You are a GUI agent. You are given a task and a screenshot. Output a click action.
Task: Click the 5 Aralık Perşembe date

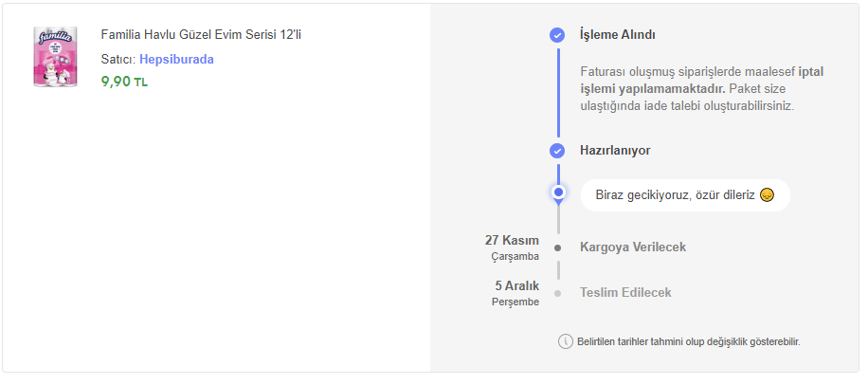(515, 293)
